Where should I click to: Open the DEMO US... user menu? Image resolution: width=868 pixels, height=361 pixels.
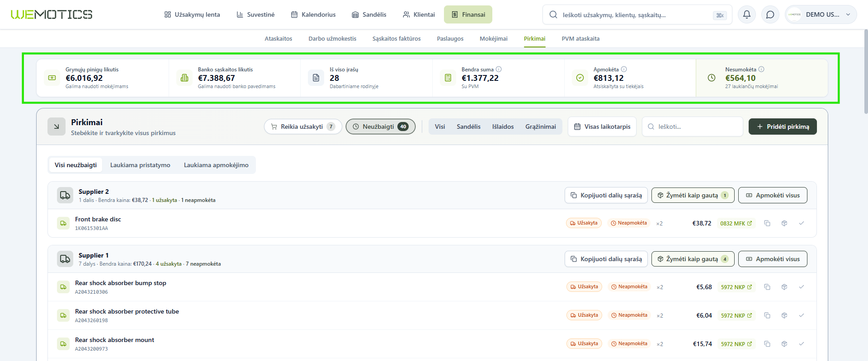pos(821,14)
